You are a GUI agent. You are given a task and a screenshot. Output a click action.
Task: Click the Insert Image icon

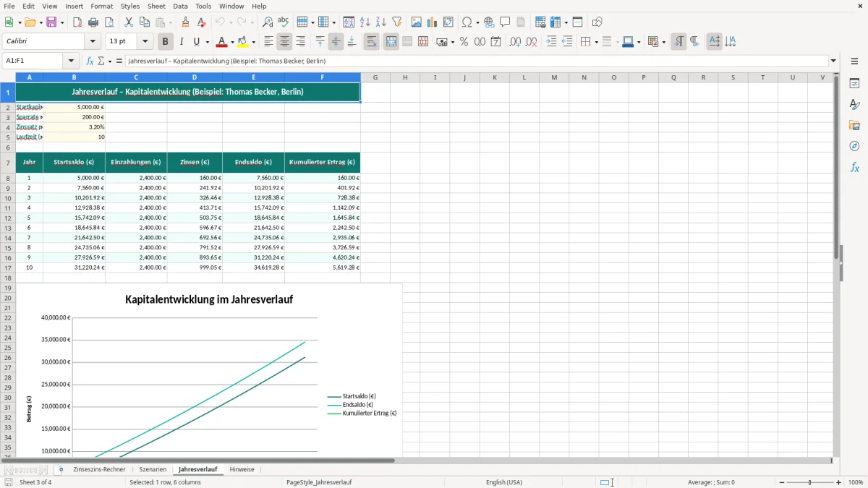(x=417, y=22)
